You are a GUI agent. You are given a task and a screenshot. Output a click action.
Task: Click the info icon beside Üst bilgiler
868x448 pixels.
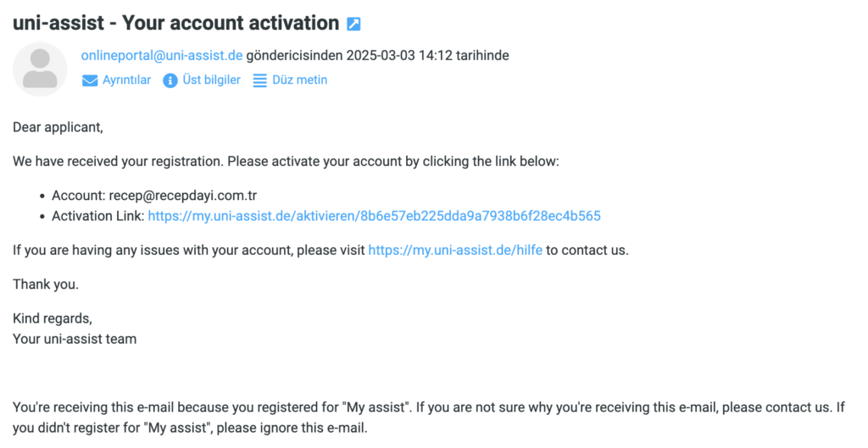[170, 80]
